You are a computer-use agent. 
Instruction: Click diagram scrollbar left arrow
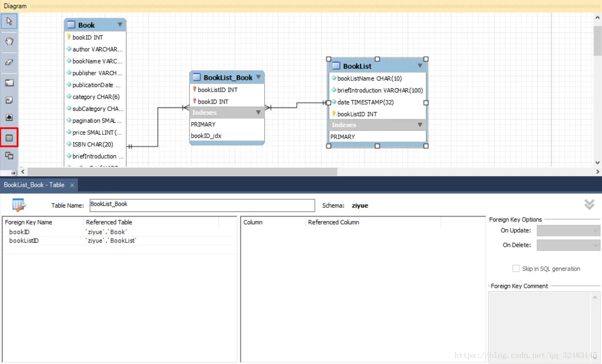(23, 172)
